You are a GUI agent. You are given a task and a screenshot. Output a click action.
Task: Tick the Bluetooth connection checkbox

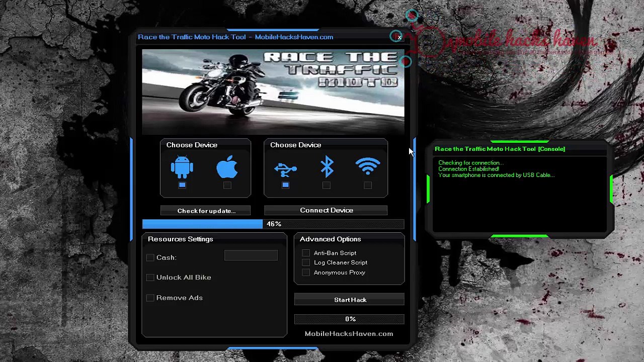(327, 185)
